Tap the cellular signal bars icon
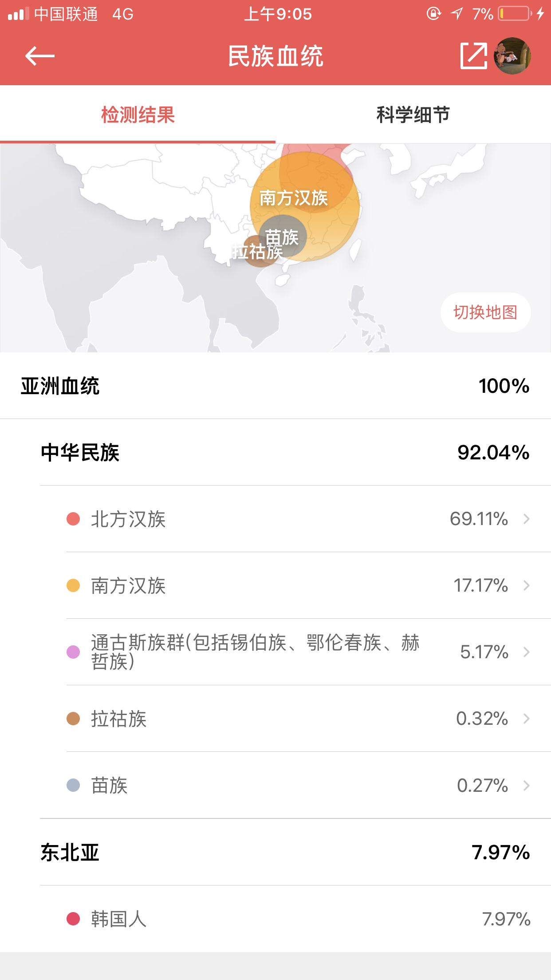 click(18, 14)
